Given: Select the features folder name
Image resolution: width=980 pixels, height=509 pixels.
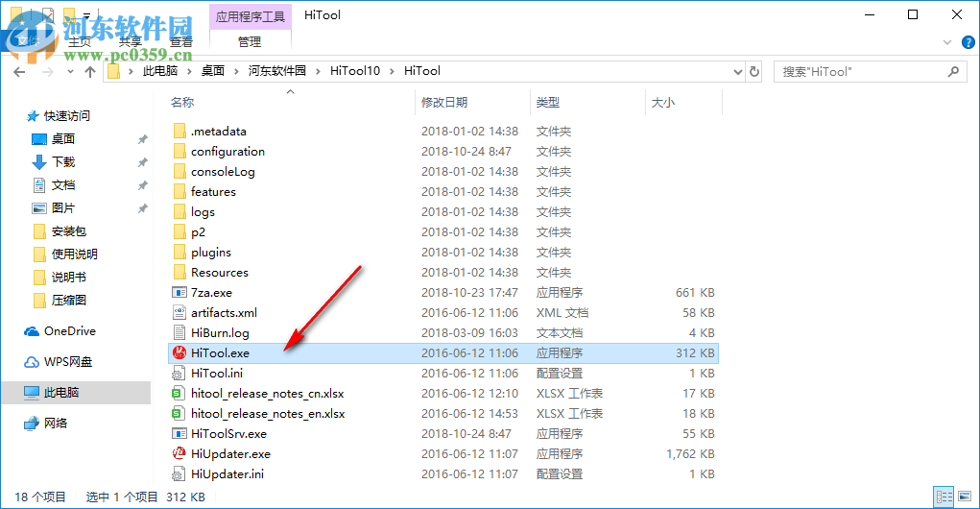Looking at the screenshot, I should coord(213,191).
